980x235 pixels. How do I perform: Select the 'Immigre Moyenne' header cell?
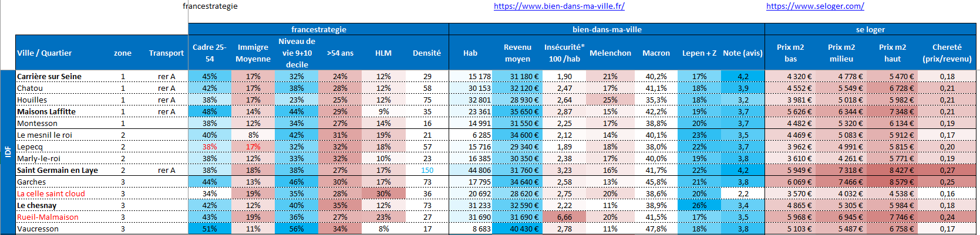253,53
